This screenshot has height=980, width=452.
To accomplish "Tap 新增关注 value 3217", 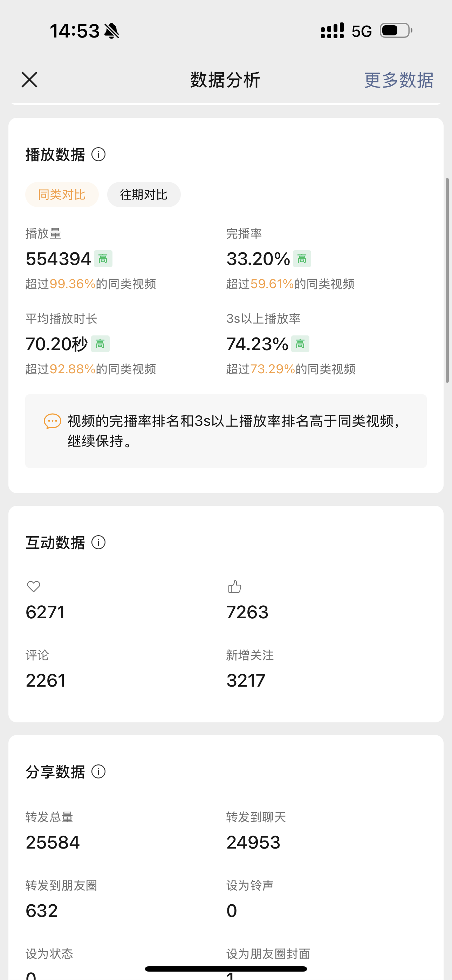I will 246,680.
